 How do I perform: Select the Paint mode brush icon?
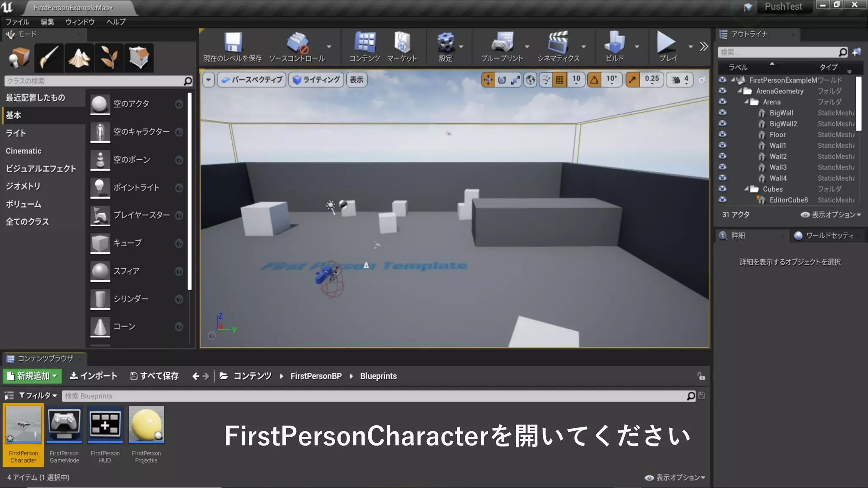[x=49, y=58]
